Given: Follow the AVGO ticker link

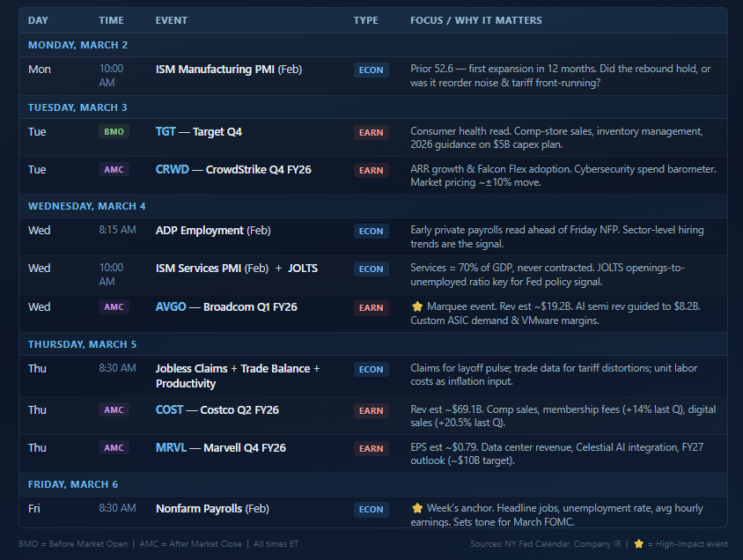Looking at the screenshot, I should tap(171, 307).
